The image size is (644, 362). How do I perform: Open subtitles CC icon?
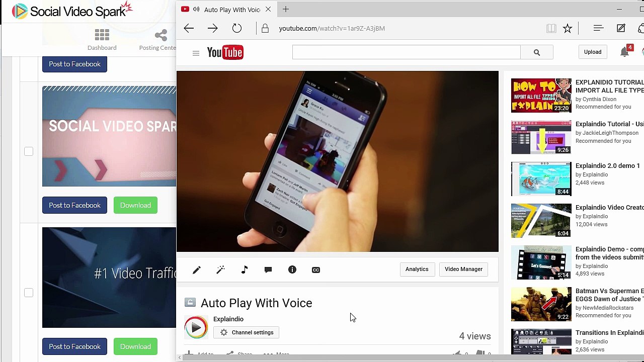pos(316,270)
